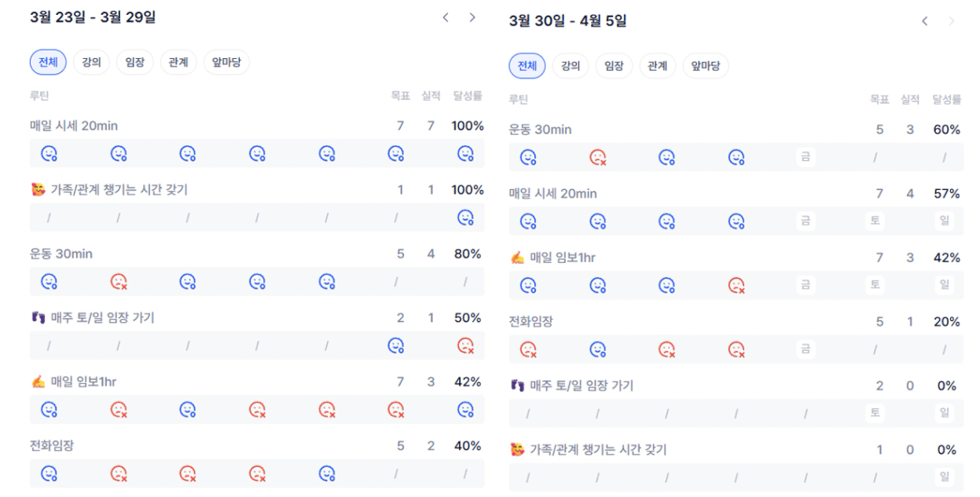
Task: Toggle 토 in 매일 시세 20min, March 30 week
Action: [x=875, y=221]
